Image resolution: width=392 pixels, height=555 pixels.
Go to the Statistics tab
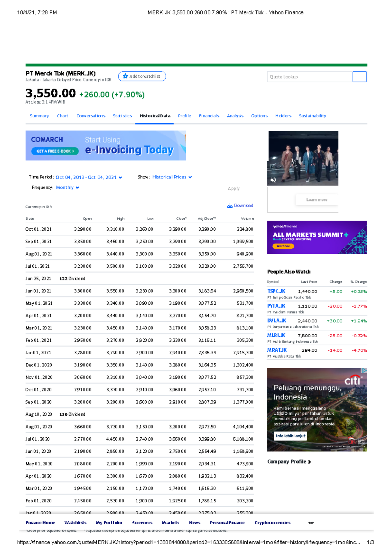pos(122,116)
